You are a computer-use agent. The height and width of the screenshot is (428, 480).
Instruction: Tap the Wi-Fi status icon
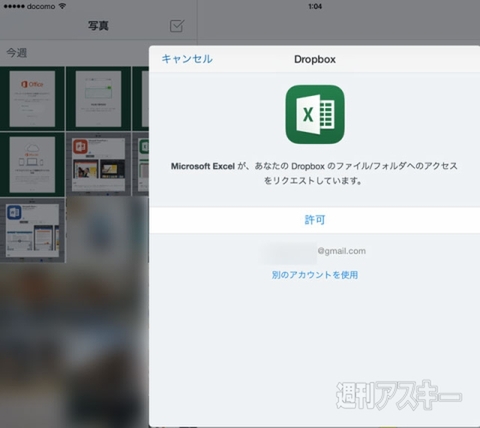tap(62, 6)
